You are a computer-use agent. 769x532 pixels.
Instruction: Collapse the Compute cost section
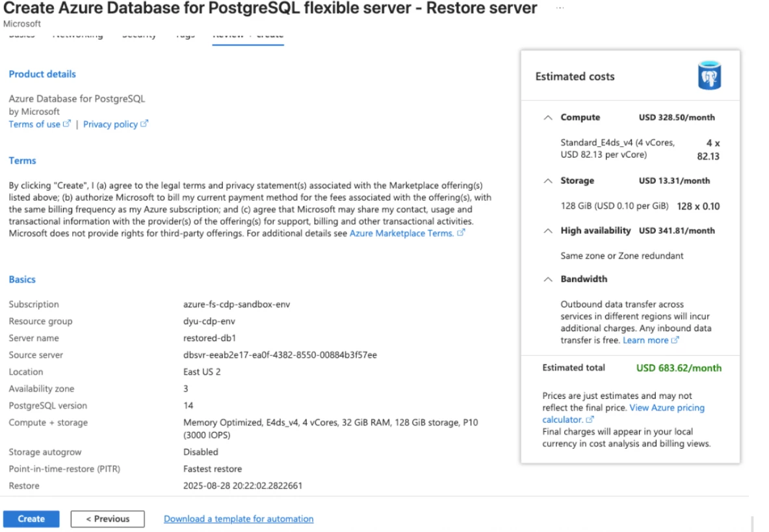click(x=548, y=118)
